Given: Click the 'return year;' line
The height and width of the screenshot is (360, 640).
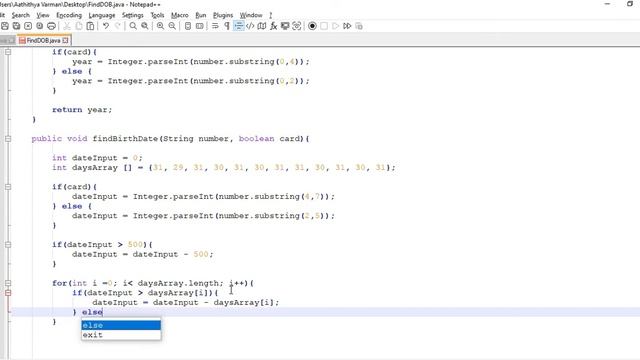Looking at the screenshot, I should tap(82, 110).
